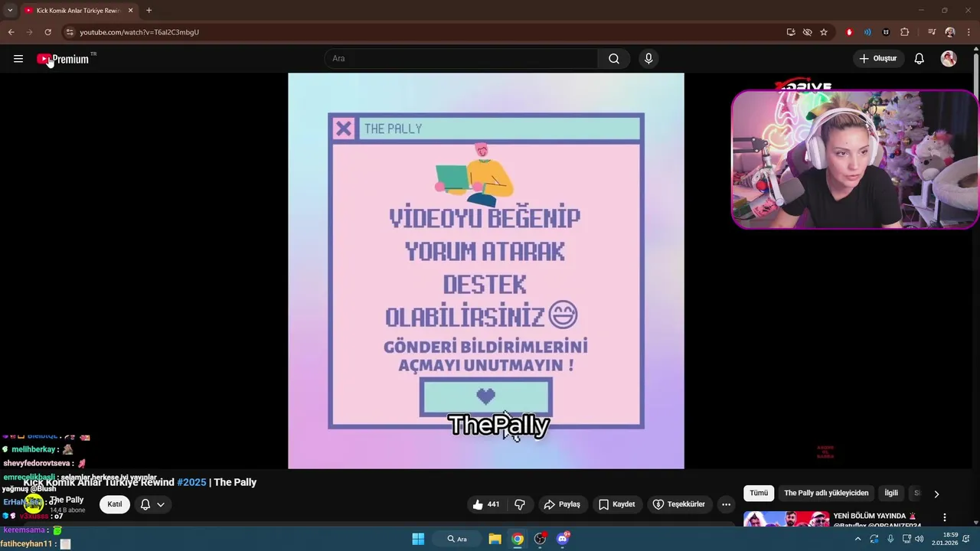Open more actions three-dot menu
Image resolution: width=980 pixels, height=551 pixels.
click(x=726, y=504)
